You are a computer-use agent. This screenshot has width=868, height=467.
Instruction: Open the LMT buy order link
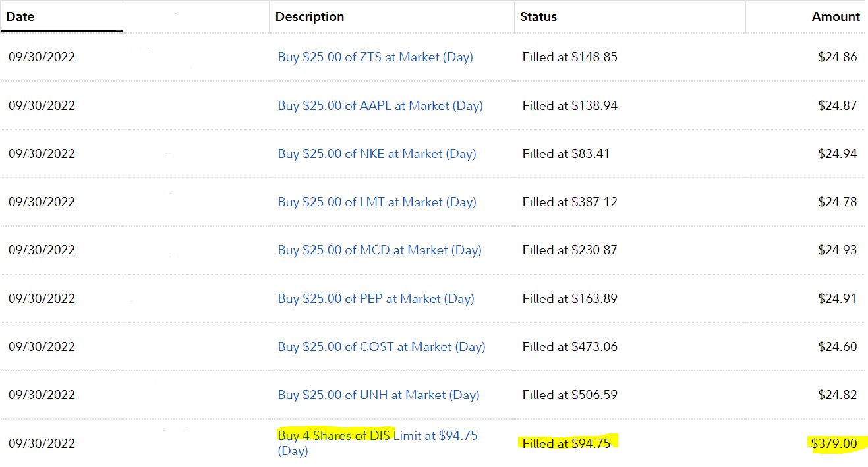(376, 202)
